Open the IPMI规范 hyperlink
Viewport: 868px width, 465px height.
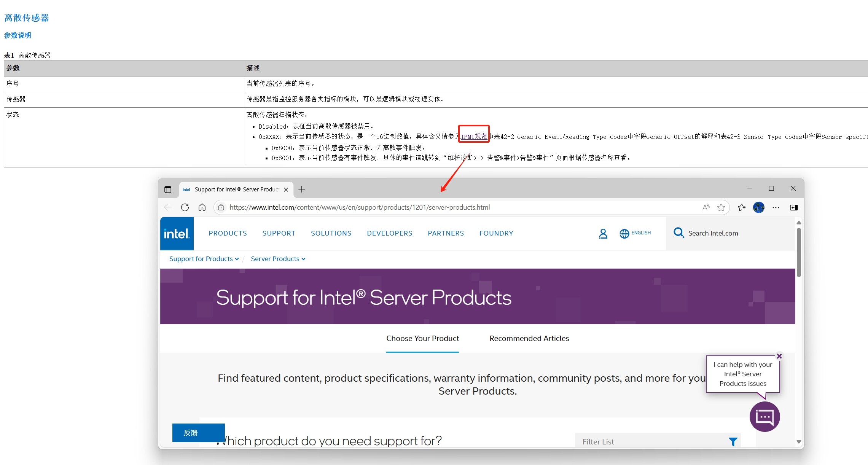click(474, 137)
